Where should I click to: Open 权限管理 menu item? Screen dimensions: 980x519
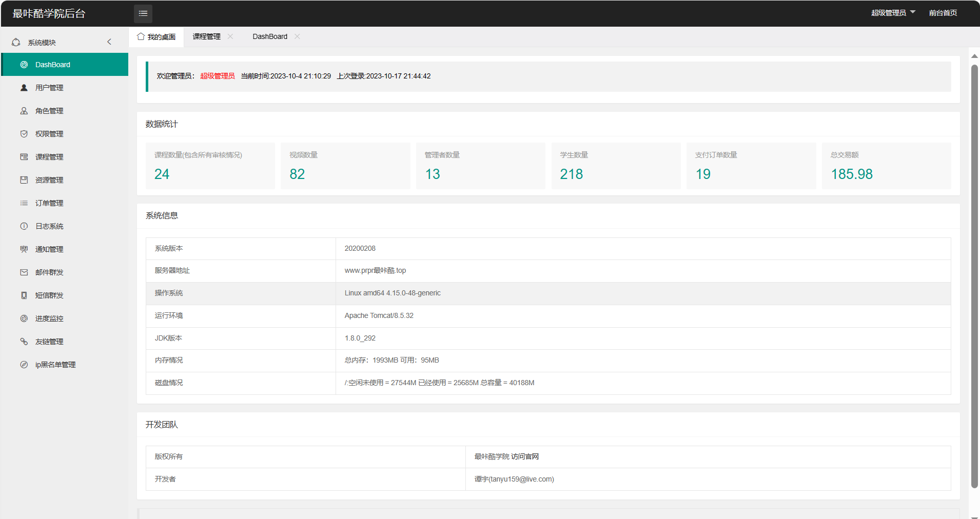point(65,134)
